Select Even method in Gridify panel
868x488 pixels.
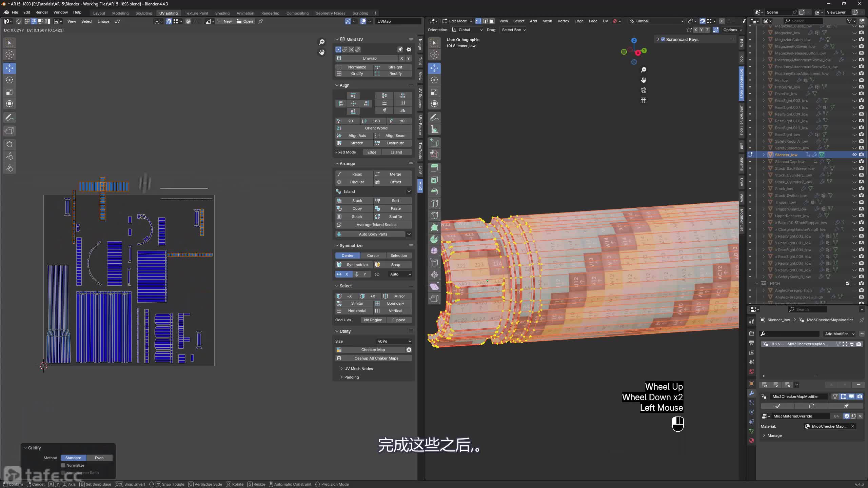[99, 458]
